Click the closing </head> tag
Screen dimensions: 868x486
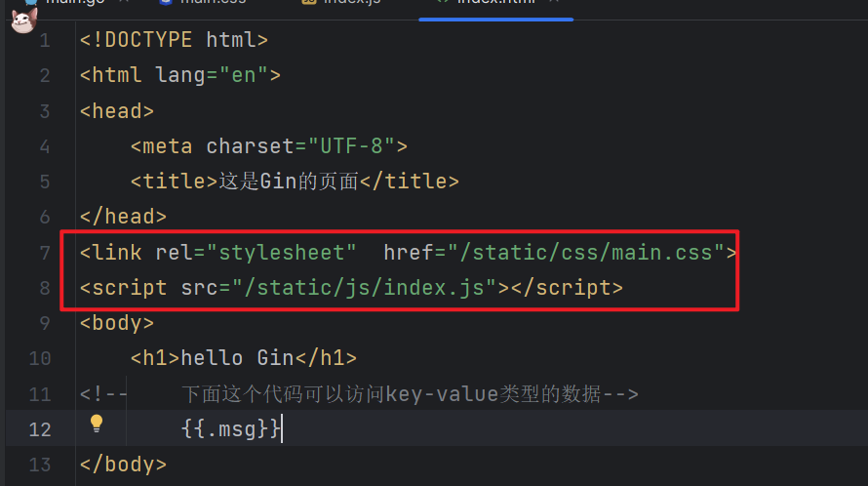(x=123, y=217)
